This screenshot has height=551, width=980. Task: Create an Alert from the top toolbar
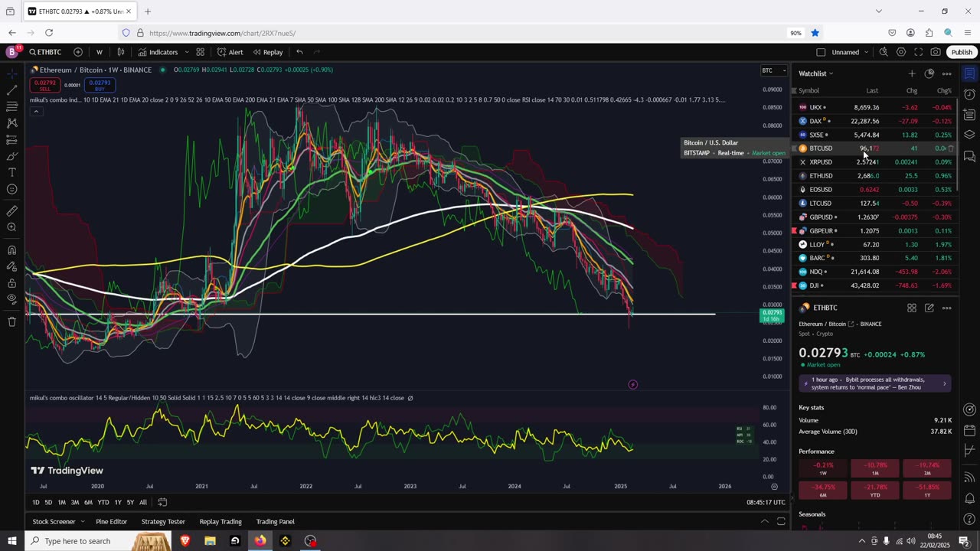coord(230,52)
